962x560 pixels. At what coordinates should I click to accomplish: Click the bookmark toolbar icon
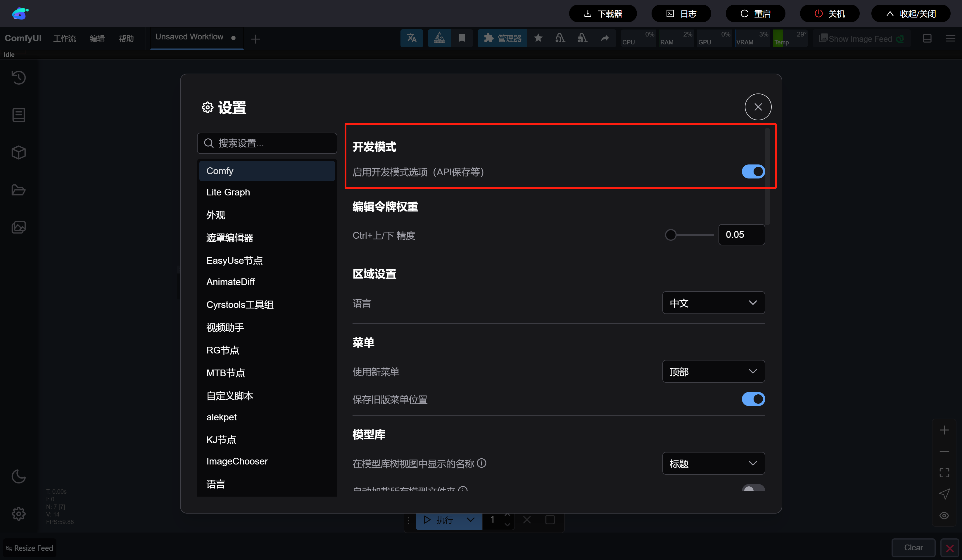click(462, 38)
